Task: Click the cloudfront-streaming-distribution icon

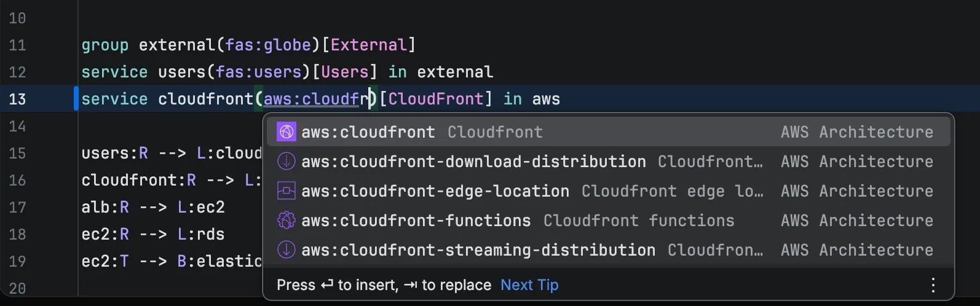Action: 286,250
